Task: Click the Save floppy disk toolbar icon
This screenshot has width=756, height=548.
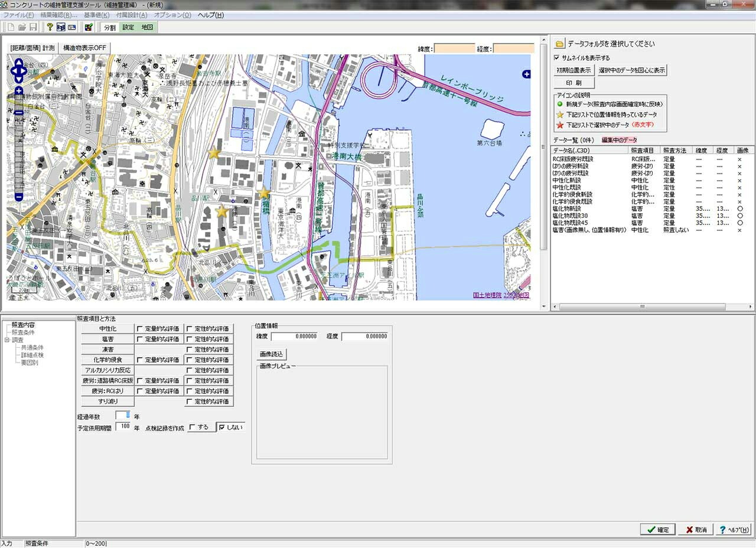Action: click(x=33, y=27)
